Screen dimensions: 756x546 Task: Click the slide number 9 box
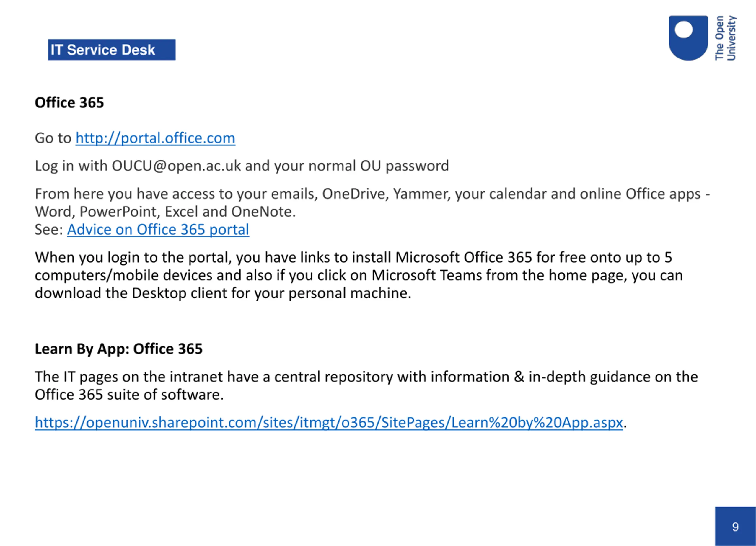click(735, 526)
